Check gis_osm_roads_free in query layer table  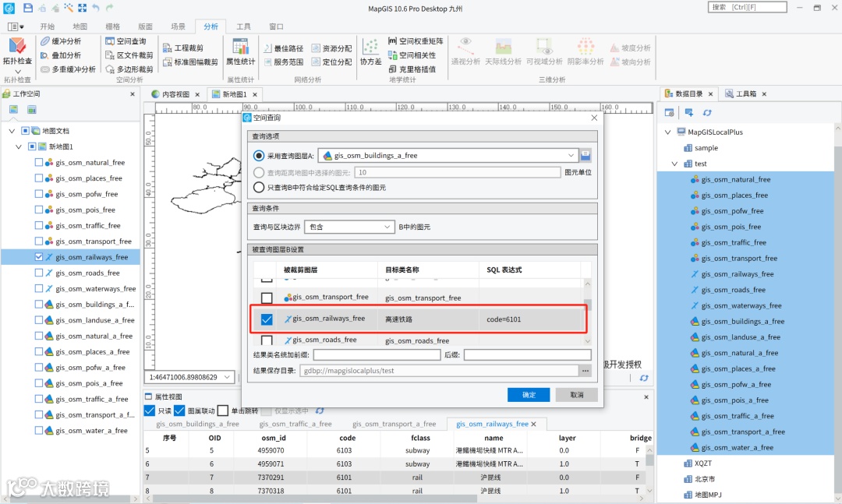267,340
